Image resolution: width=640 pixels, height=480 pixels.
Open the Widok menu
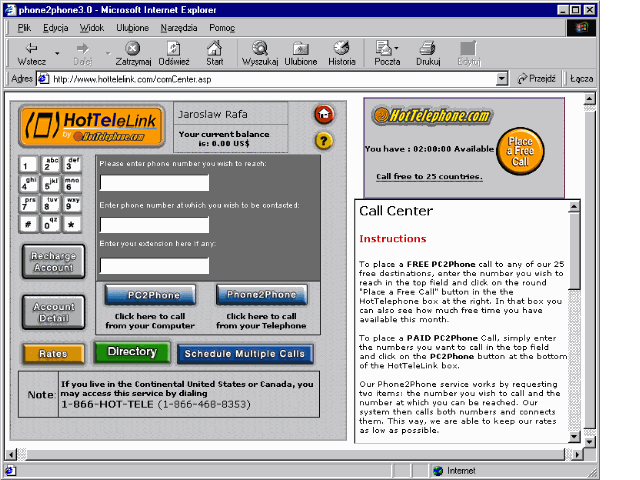click(92, 28)
